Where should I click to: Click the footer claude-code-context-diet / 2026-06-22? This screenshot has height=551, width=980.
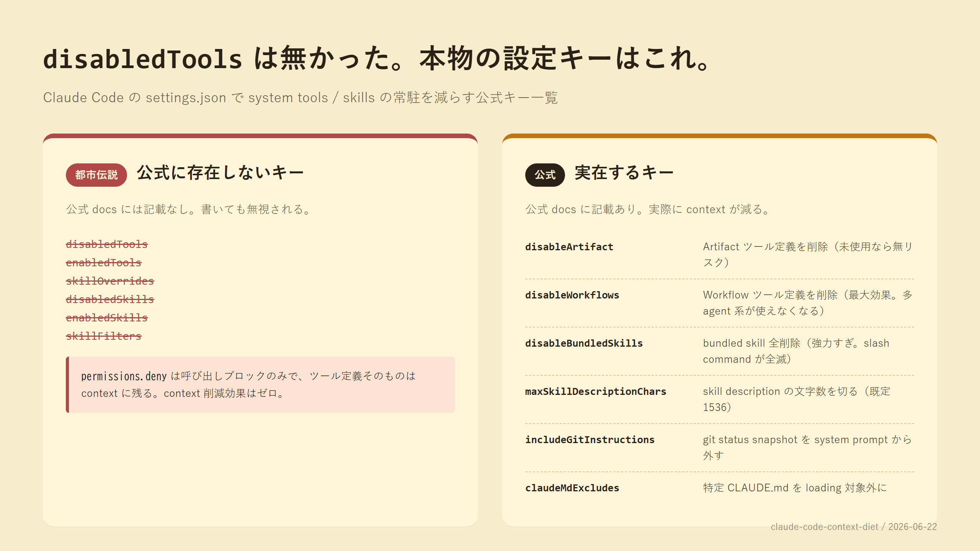tap(854, 527)
